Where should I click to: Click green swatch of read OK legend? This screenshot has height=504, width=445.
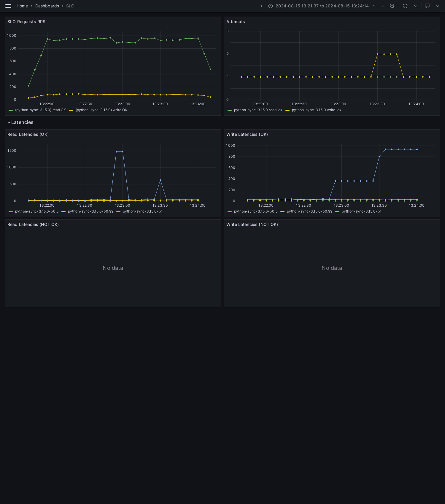coord(11,110)
